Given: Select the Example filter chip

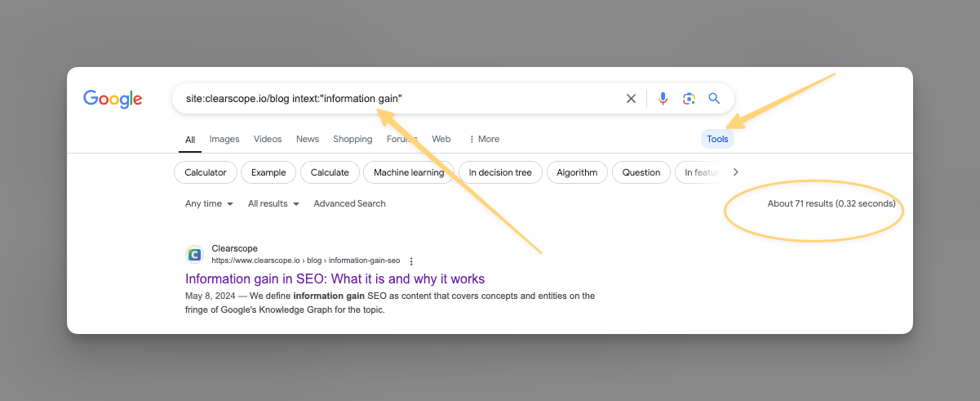Looking at the screenshot, I should click(268, 172).
